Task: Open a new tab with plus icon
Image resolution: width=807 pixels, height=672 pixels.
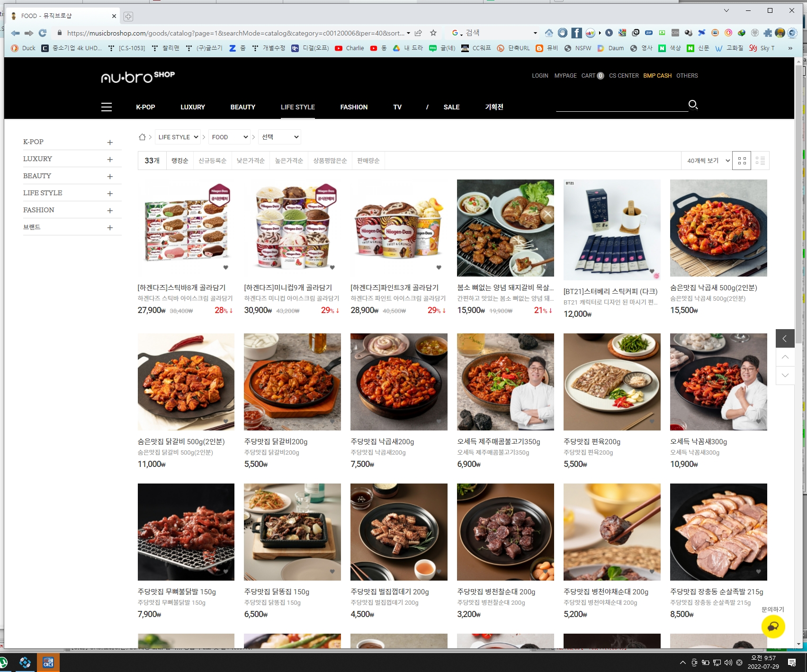Action: 128,17
